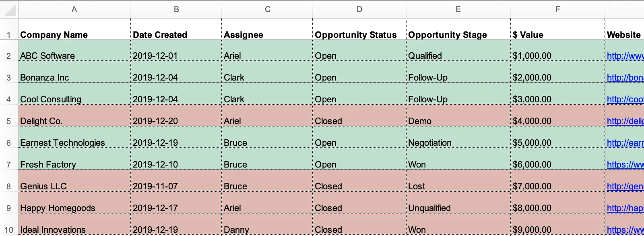
Task: Click the 2019-11-07 date cell
Action: click(x=155, y=186)
